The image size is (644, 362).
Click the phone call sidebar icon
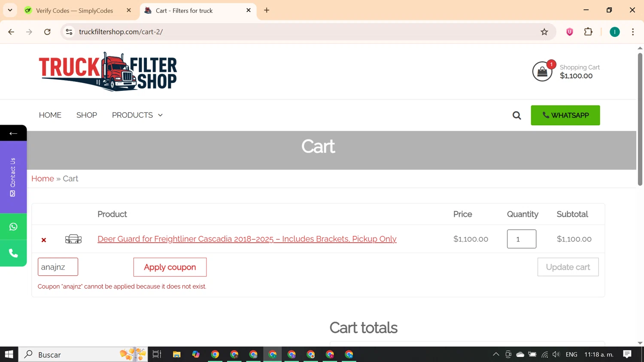click(x=13, y=253)
